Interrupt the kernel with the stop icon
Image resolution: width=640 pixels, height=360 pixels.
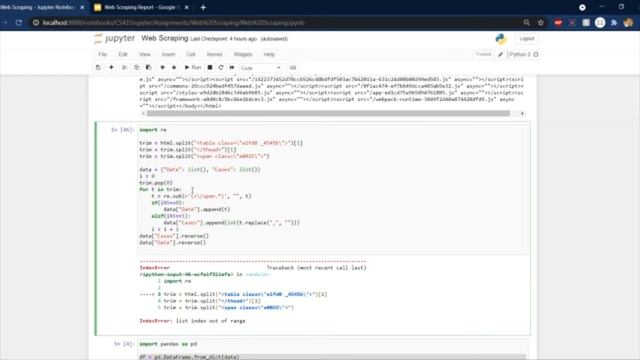click(210, 67)
